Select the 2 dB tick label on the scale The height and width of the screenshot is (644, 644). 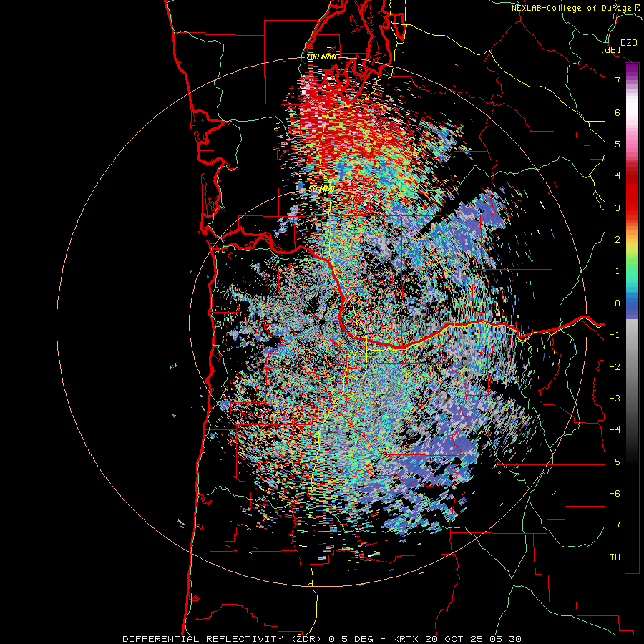[x=618, y=240]
